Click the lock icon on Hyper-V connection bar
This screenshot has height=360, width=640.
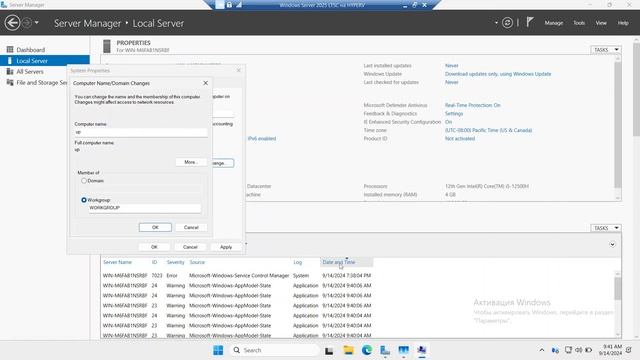point(229,5)
